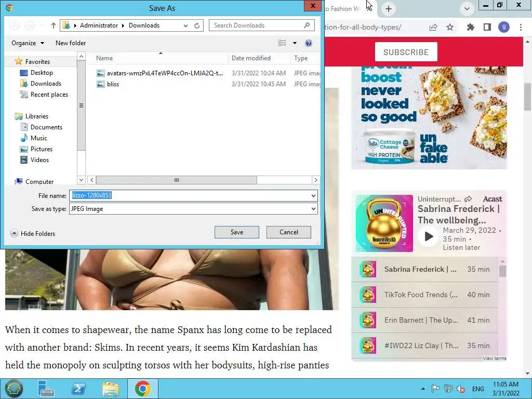Select the bliss JPEG file

coord(113,84)
